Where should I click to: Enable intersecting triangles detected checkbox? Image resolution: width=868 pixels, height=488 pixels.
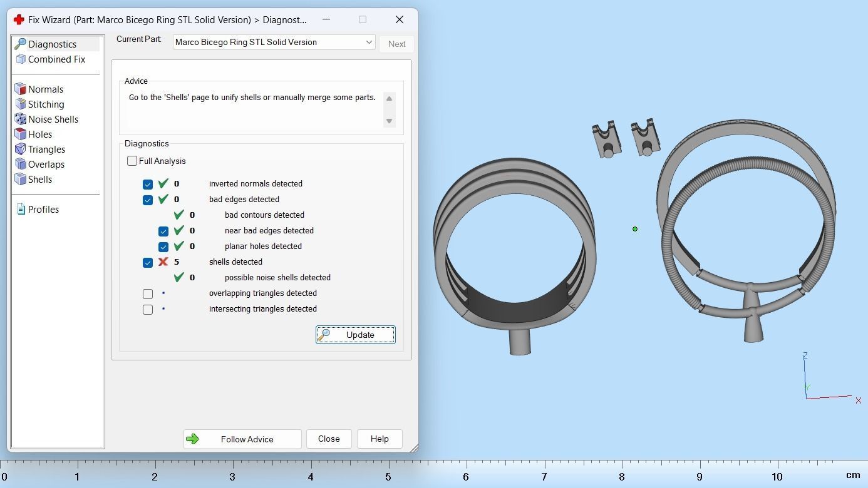[x=148, y=309]
